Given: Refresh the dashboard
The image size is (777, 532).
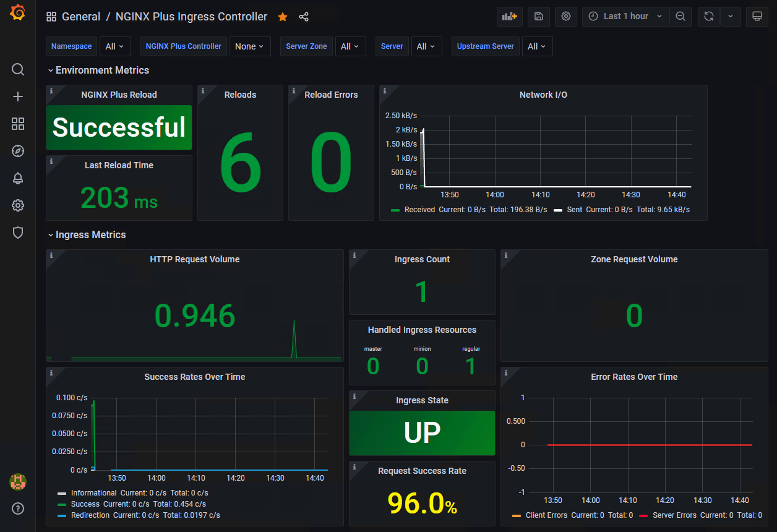Looking at the screenshot, I should [709, 17].
